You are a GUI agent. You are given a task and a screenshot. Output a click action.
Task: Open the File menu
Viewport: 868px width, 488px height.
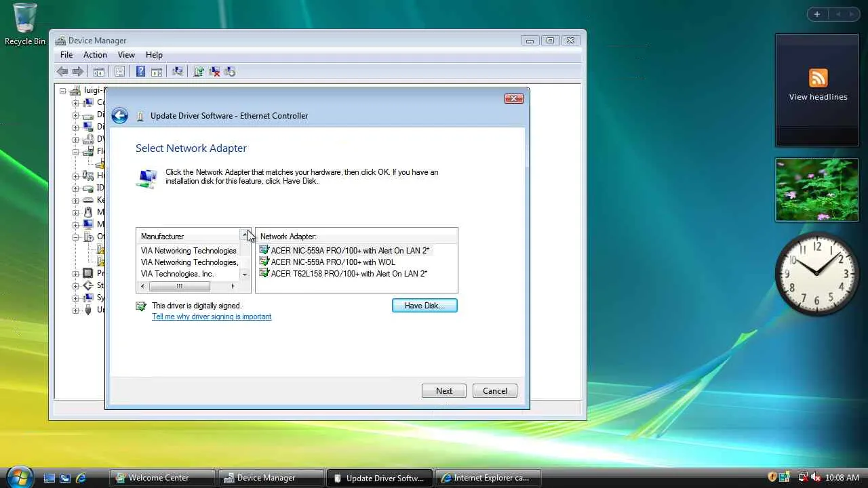click(x=66, y=55)
